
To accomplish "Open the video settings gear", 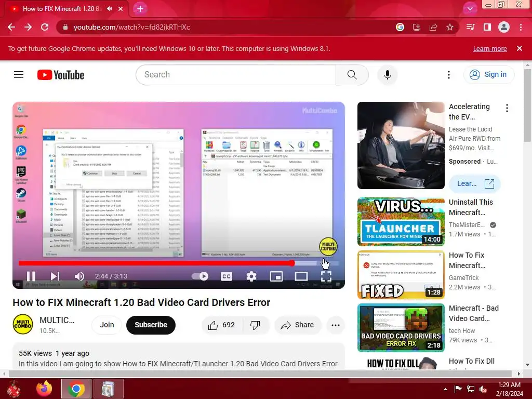I will point(251,276).
